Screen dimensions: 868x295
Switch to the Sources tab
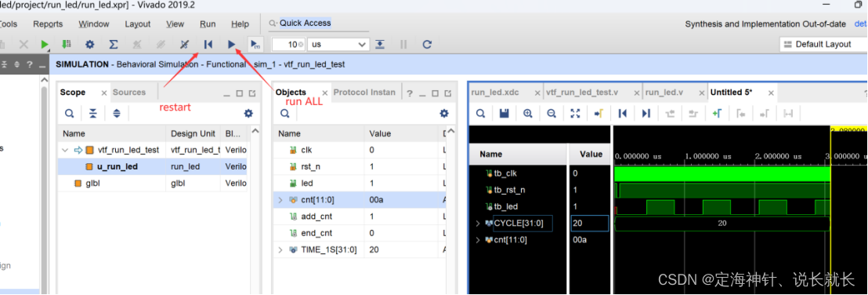coord(129,92)
